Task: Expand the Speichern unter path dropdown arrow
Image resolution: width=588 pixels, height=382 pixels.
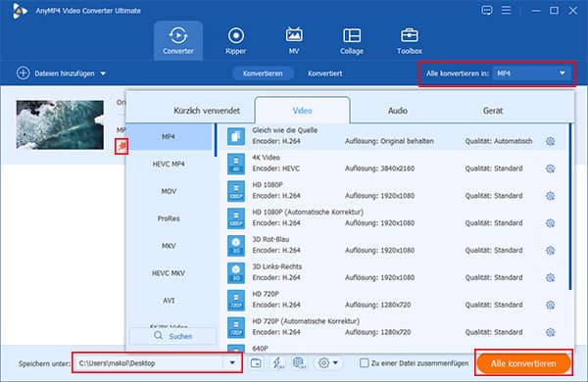Action: click(x=232, y=362)
